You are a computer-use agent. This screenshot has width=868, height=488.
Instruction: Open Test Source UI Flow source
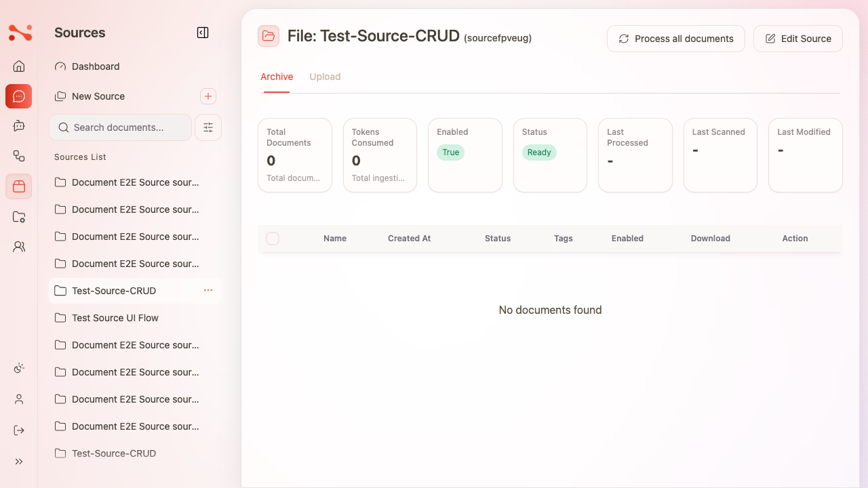[135, 318]
